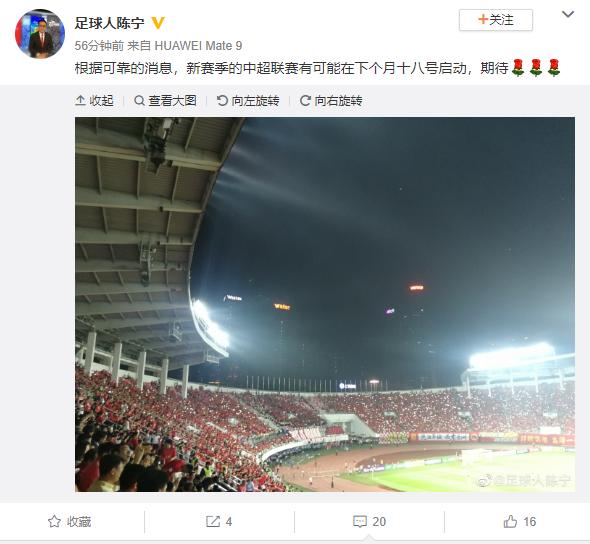This screenshot has height=544, width=590.
Task: Toggle the star favorite 收藏 icon
Action: [x=54, y=521]
